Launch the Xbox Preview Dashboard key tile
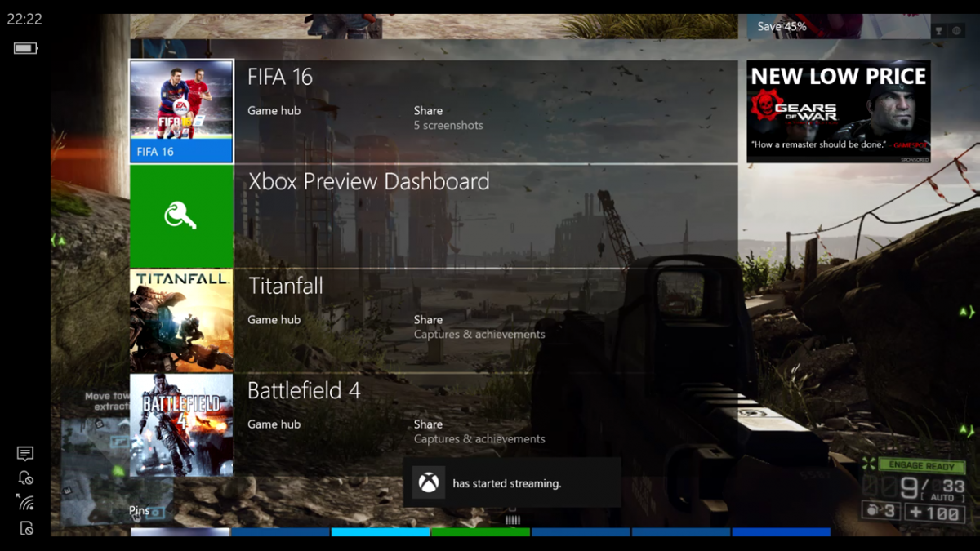Image resolution: width=980 pixels, height=551 pixels. click(181, 216)
